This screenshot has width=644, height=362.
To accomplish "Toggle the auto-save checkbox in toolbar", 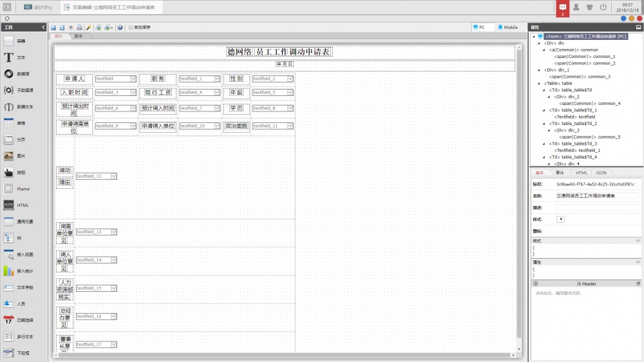I will [131, 28].
